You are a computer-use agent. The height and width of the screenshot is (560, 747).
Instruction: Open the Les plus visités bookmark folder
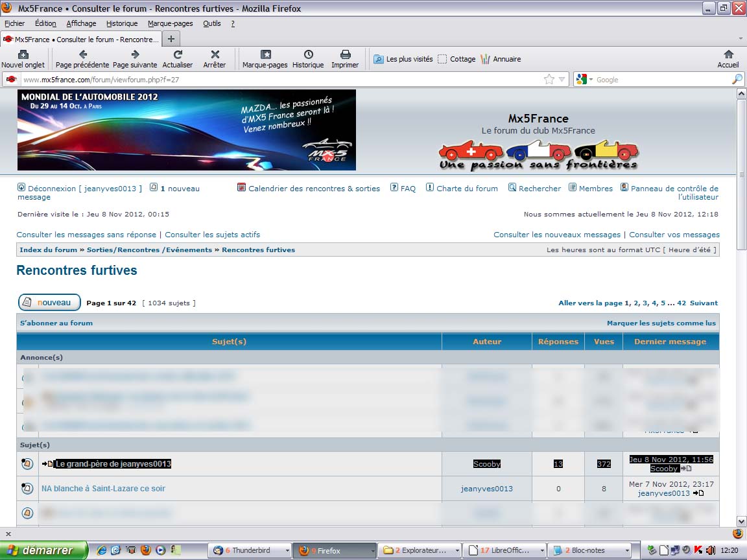coord(403,59)
